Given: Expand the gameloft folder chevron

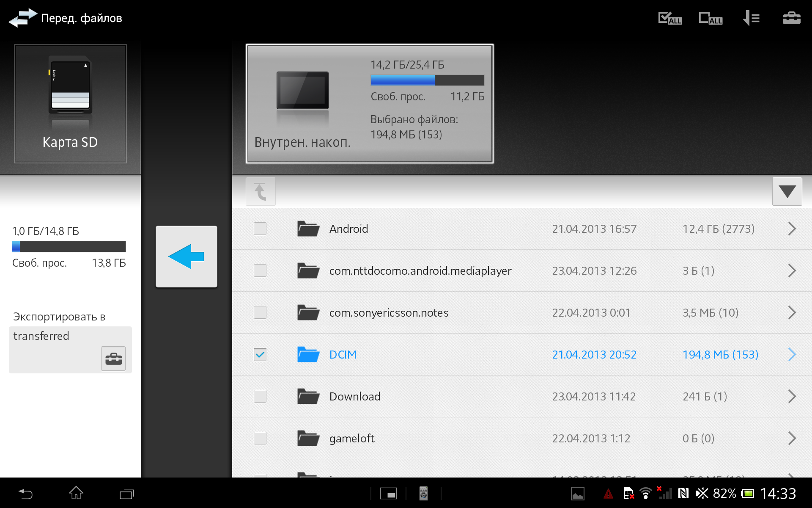Looking at the screenshot, I should coord(792,439).
